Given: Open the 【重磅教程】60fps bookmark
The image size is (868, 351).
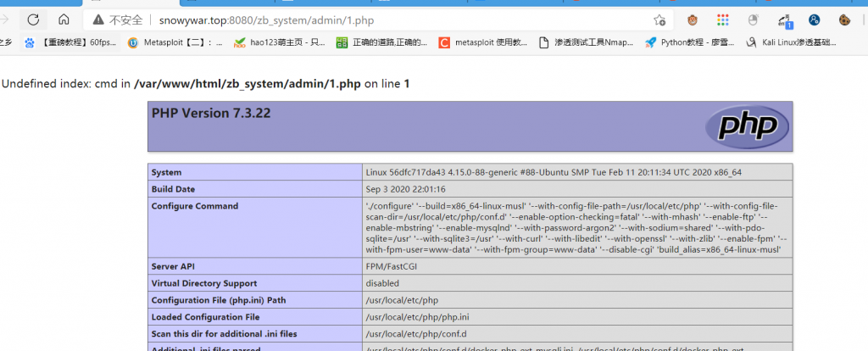Looking at the screenshot, I should pyautogui.click(x=70, y=42).
